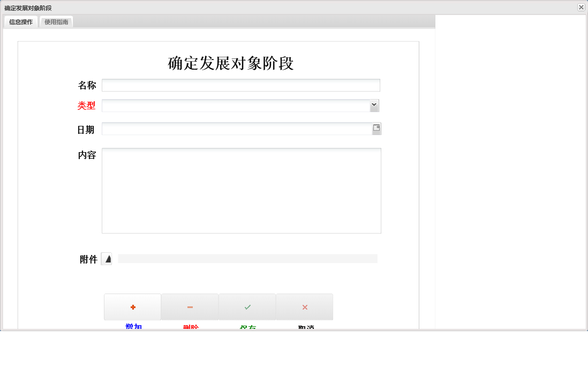Click the green 保存 save link
The width and height of the screenshot is (588, 368).
click(247, 326)
